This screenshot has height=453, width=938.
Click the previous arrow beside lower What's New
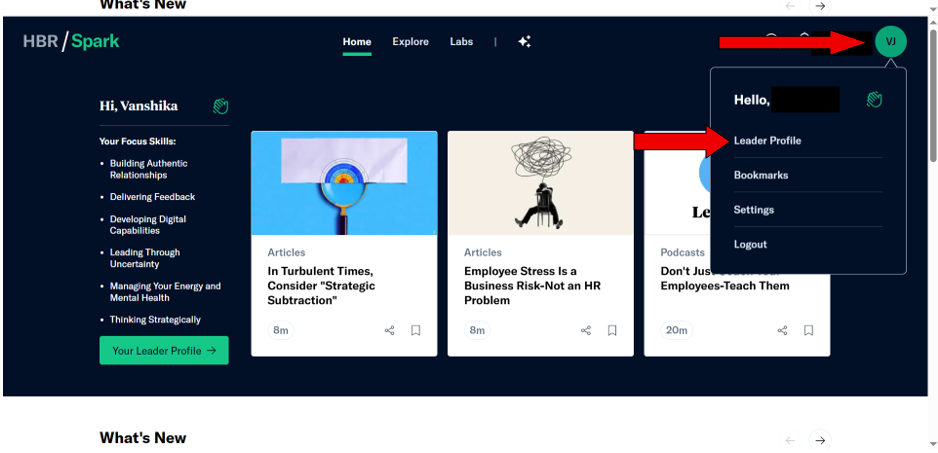coord(790,440)
